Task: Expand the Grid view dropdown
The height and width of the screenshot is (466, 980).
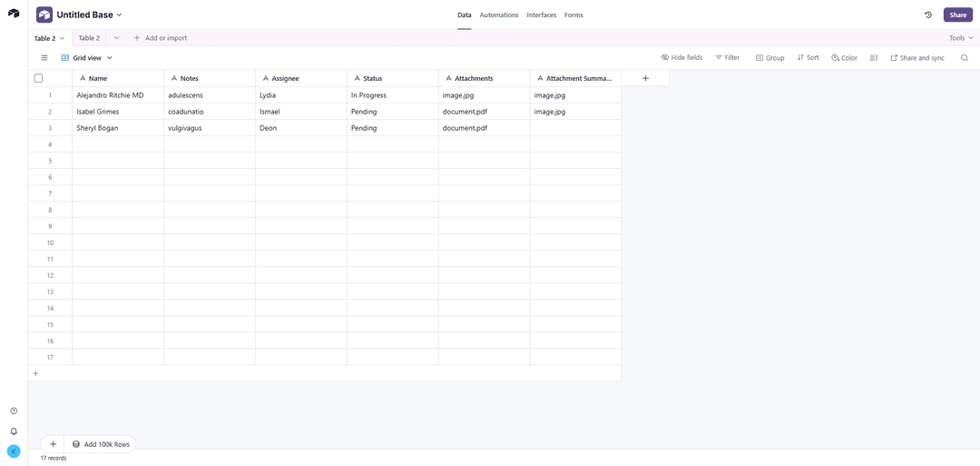Action: 87,57
